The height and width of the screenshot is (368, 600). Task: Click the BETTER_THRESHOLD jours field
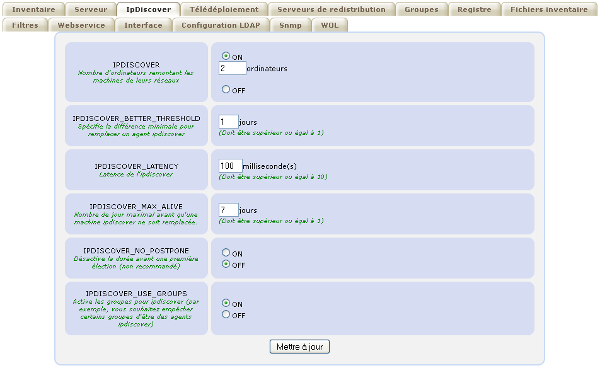pos(228,122)
